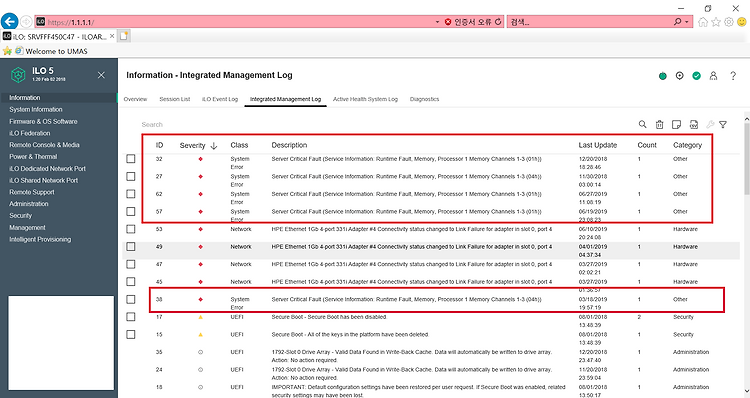Sort by the Last Update column header
The height and width of the screenshot is (398, 750).
coord(597,145)
